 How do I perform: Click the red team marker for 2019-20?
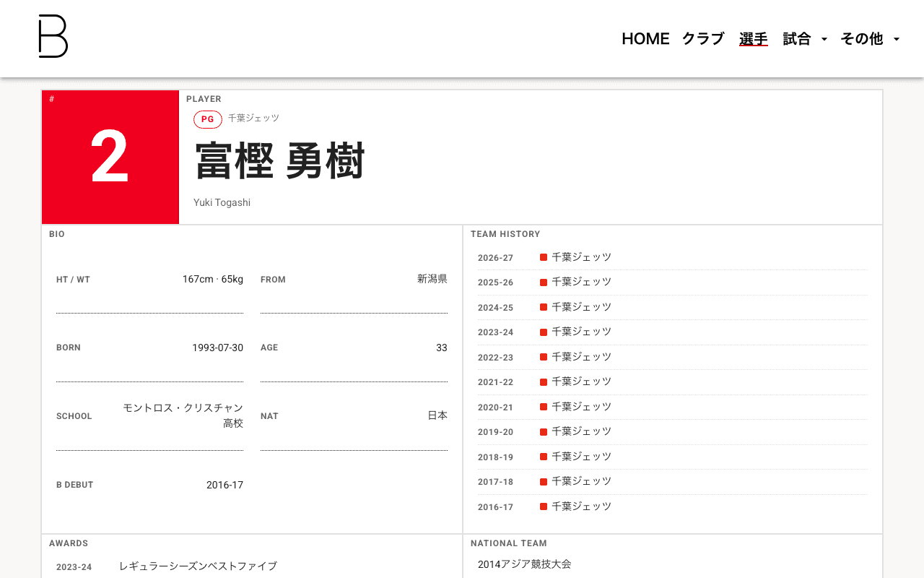click(x=544, y=431)
